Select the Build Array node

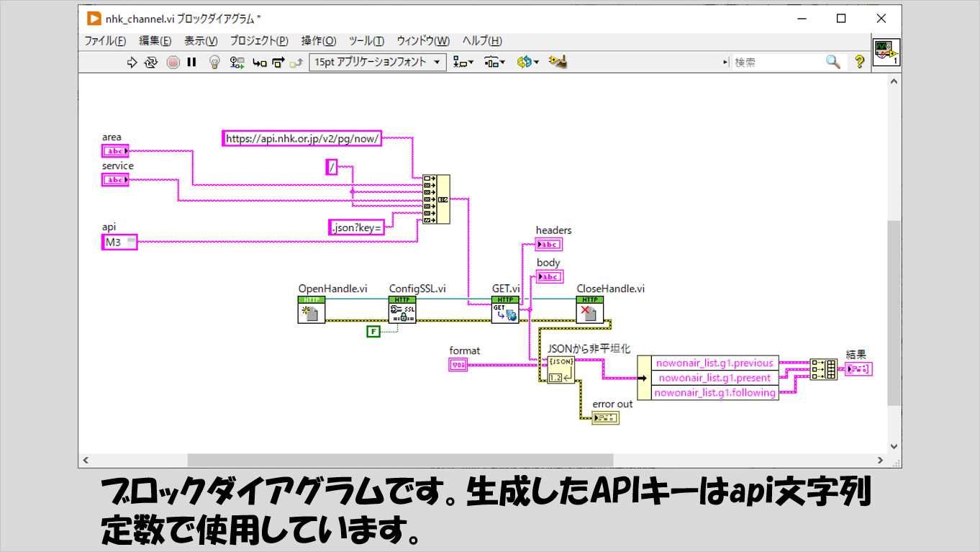click(x=823, y=369)
